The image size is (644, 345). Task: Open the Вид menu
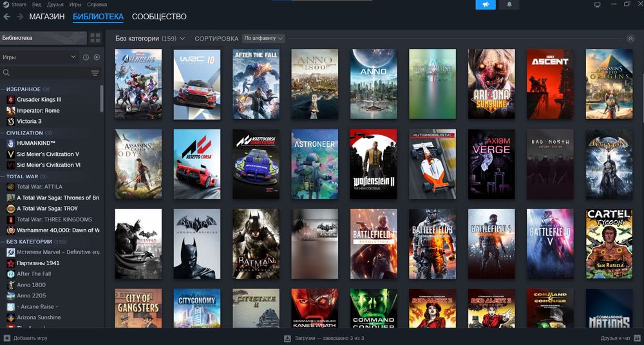coord(37,5)
